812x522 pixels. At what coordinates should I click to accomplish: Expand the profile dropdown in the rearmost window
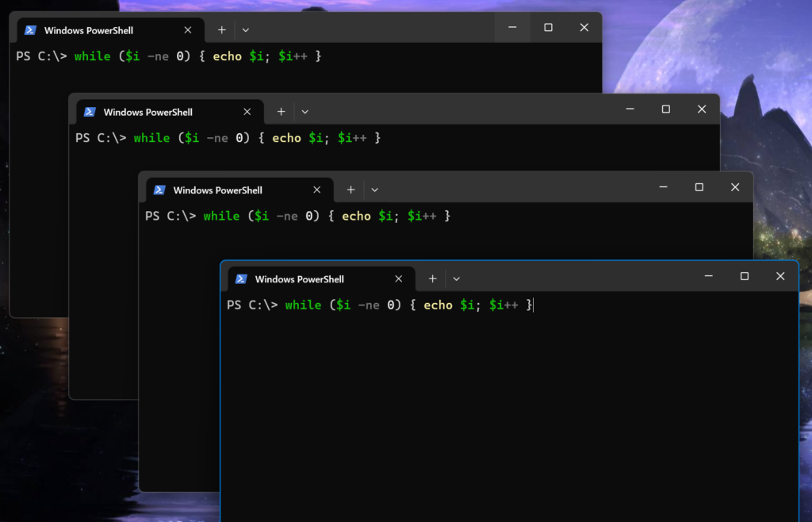point(245,29)
